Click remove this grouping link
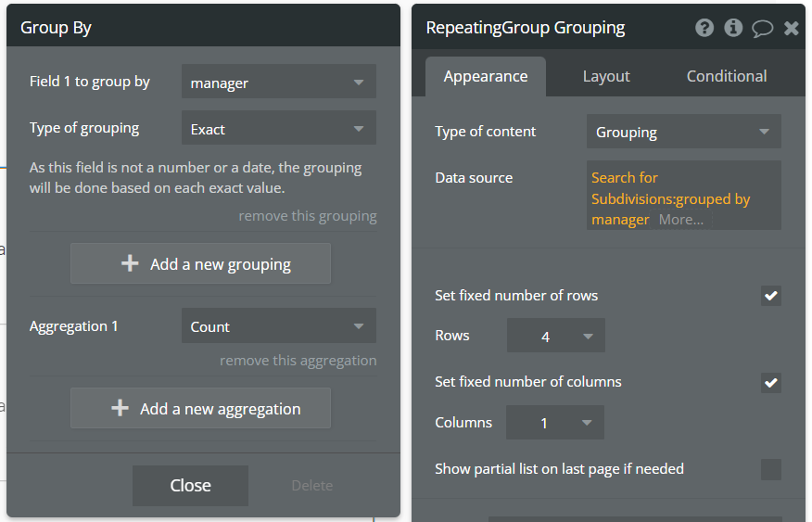 point(308,216)
